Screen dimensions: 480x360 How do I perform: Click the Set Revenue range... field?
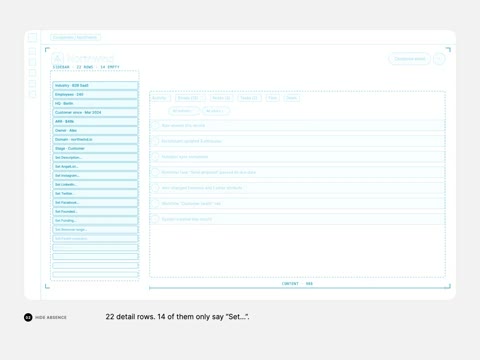pyautogui.click(x=95, y=230)
